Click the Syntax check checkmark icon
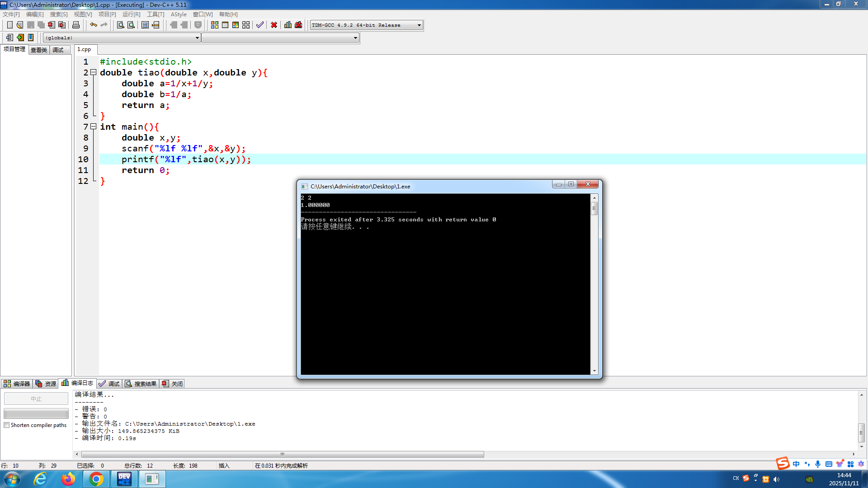Viewport: 868px width, 488px height. (x=260, y=25)
